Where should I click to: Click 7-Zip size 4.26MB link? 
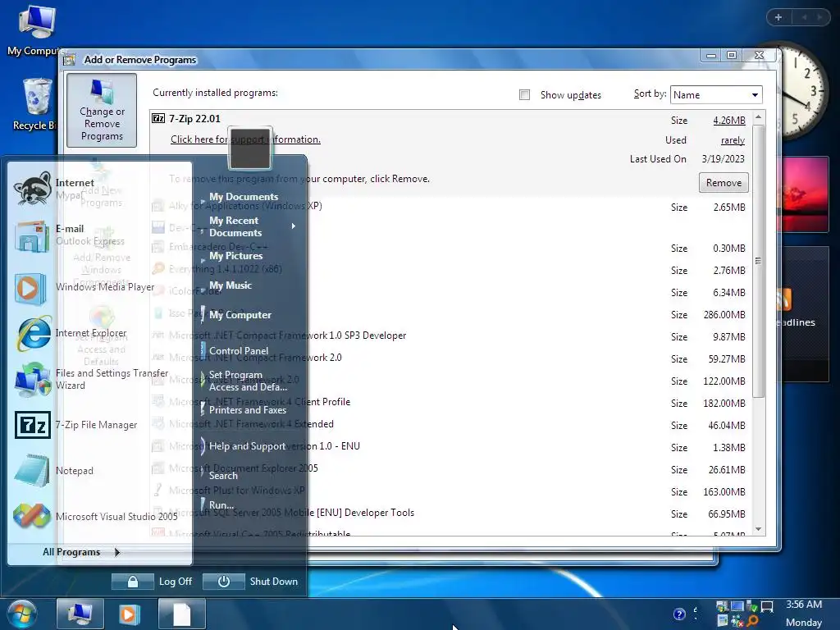729,121
